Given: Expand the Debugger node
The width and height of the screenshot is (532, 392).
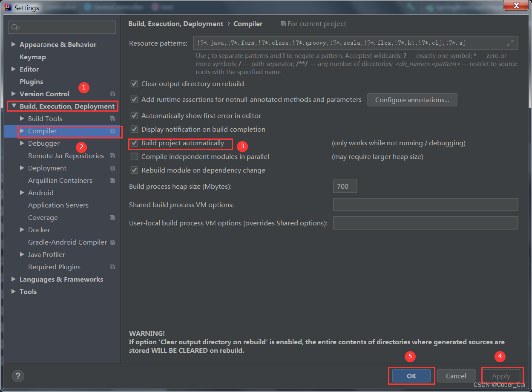Looking at the screenshot, I should coord(22,143).
